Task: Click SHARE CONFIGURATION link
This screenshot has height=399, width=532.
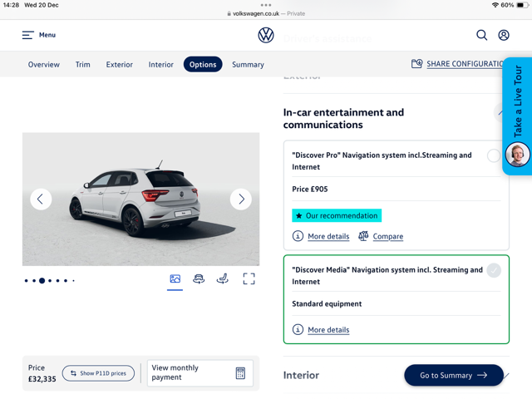Action: (x=465, y=64)
